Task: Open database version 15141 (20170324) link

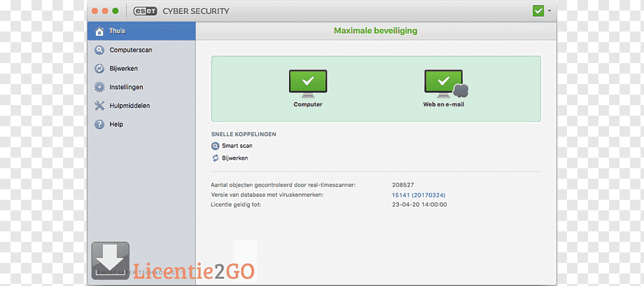Action: [x=419, y=195]
